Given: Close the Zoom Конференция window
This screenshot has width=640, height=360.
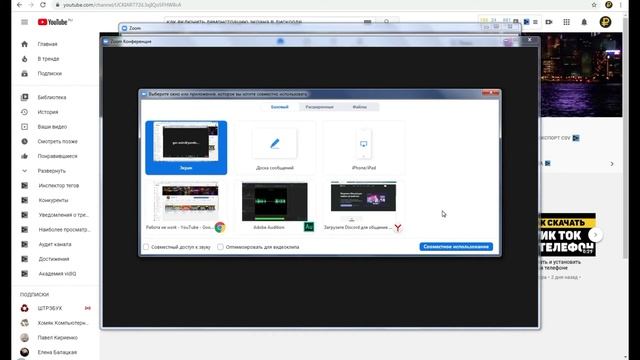Looking at the screenshot, I should pos(530,40).
